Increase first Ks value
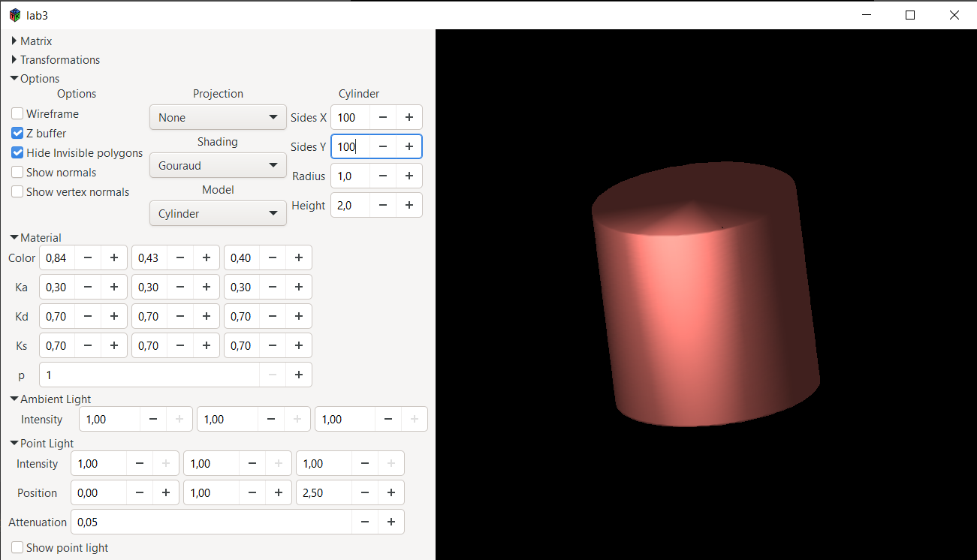This screenshot has width=977, height=560. pyautogui.click(x=114, y=345)
